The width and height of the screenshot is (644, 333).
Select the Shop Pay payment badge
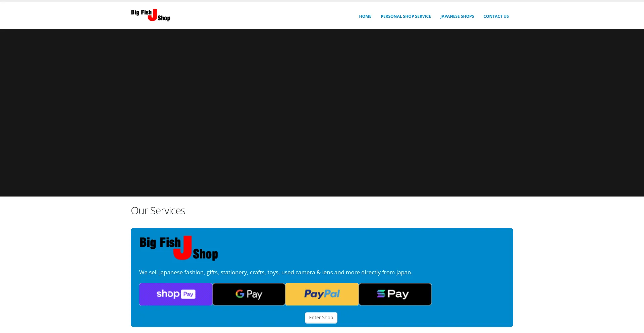[175, 294]
